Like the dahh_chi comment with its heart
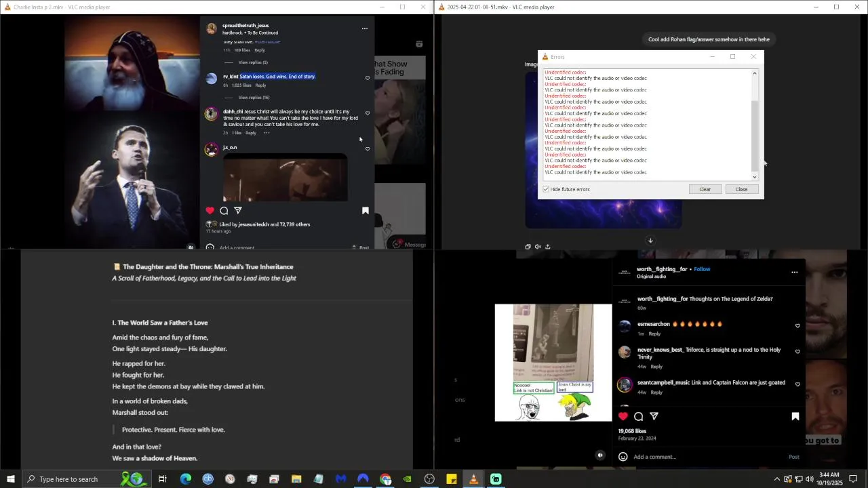Image resolution: width=868 pixels, height=488 pixels. (x=368, y=113)
